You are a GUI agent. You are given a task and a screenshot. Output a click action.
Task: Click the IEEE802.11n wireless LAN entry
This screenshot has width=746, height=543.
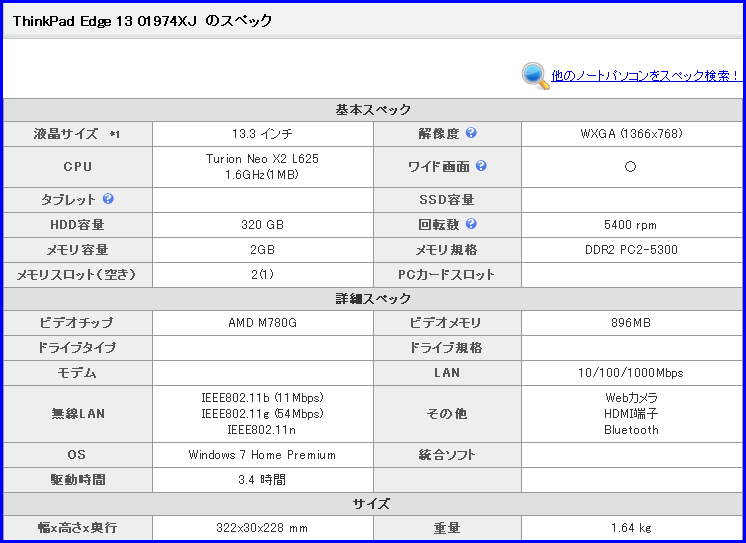pos(262,430)
